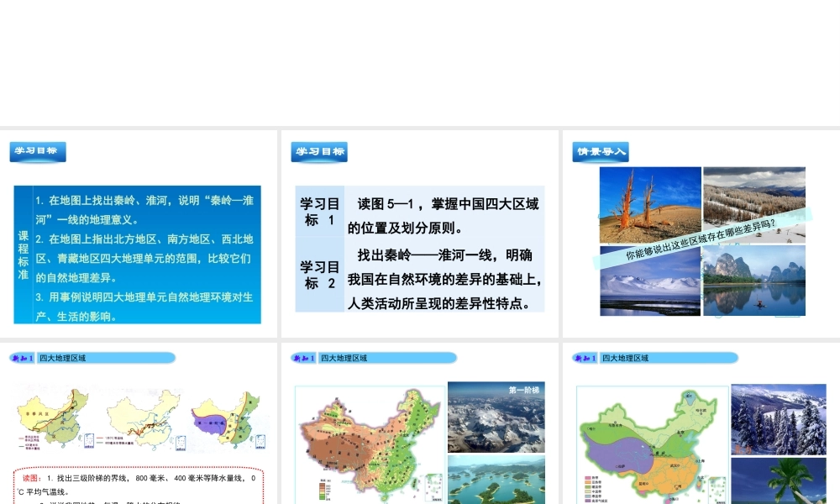The height and width of the screenshot is (504, 840).
Task: Click 四大地理区域 heading on regions map slide
Action: [x=625, y=358]
